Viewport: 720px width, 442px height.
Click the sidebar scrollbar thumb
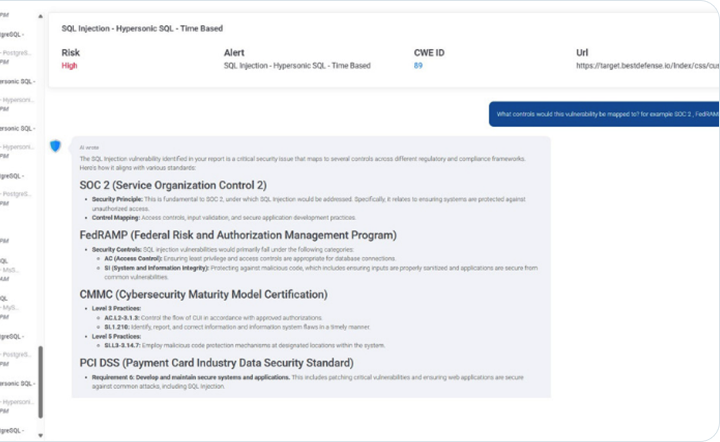(x=40, y=382)
